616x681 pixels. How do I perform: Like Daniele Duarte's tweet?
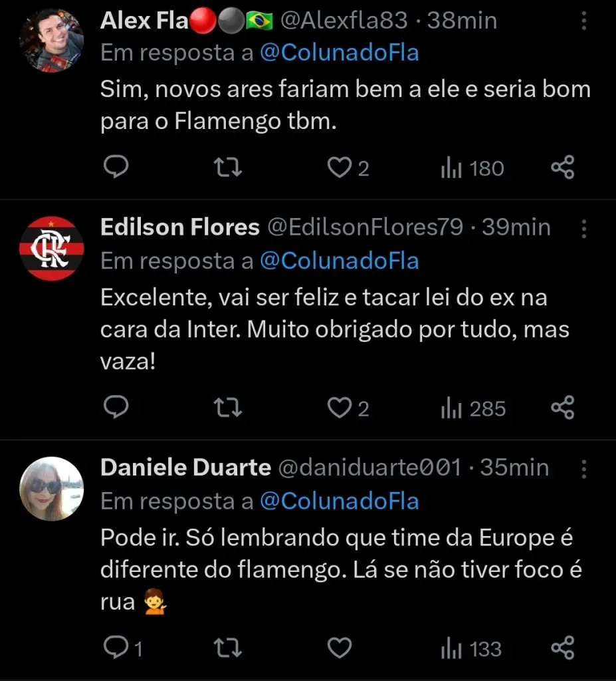click(x=340, y=648)
